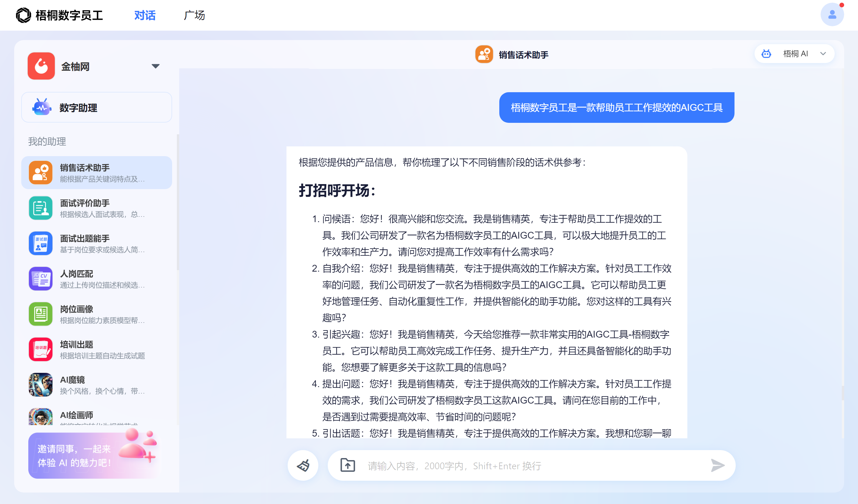Click 面试评价助手 description 根据候选人面试表现
The image size is (858, 504).
[x=103, y=214]
